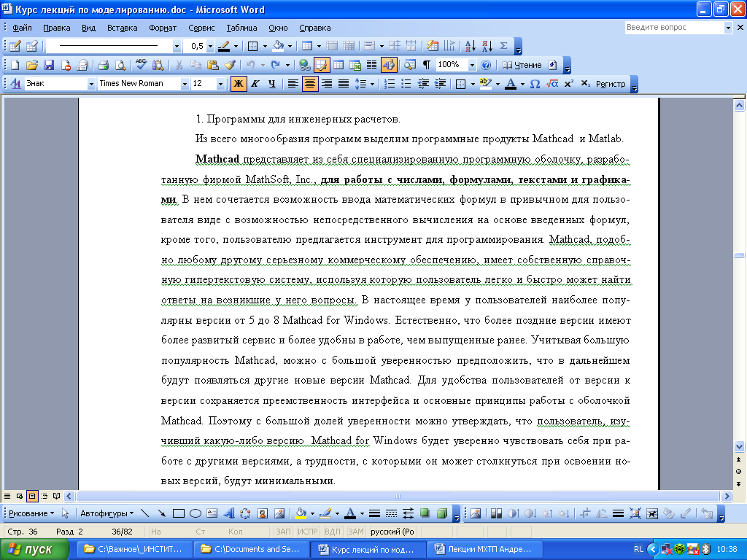
Task: Select the Oval drawing tool
Action: click(196, 513)
